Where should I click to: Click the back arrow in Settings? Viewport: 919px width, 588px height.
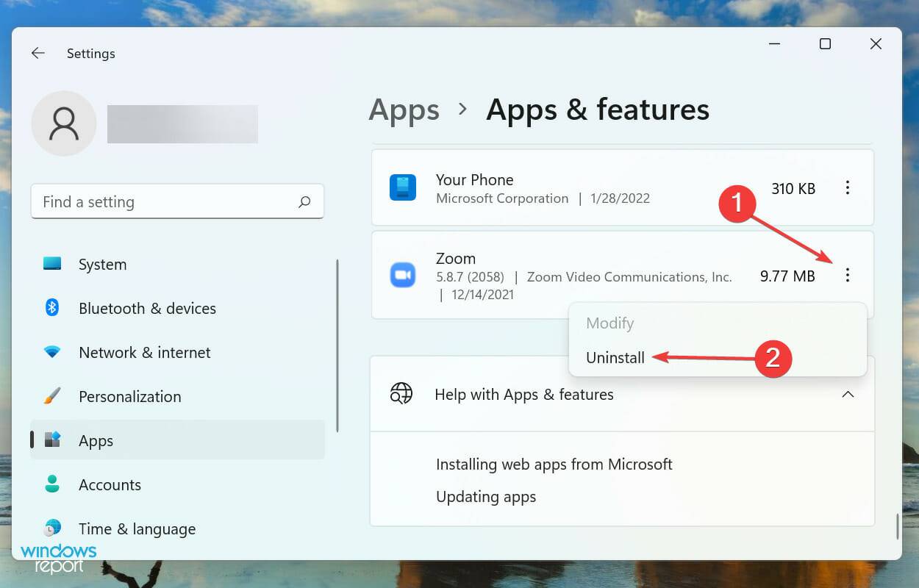(37, 53)
